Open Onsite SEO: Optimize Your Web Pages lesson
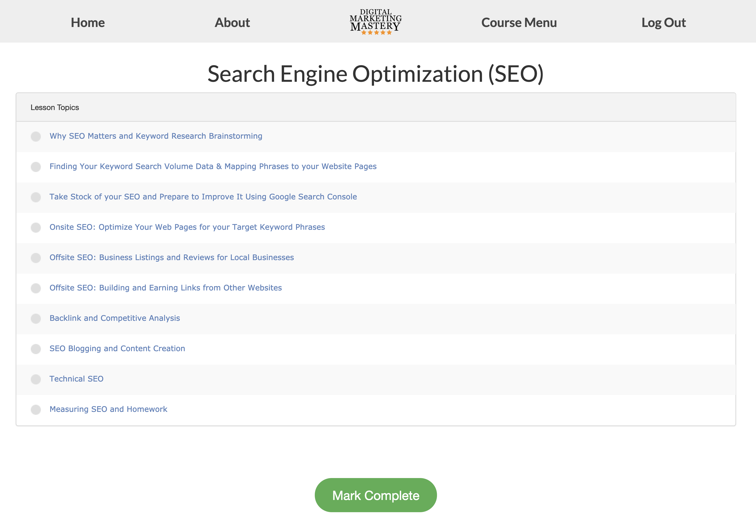The width and height of the screenshot is (756, 532). tap(187, 227)
